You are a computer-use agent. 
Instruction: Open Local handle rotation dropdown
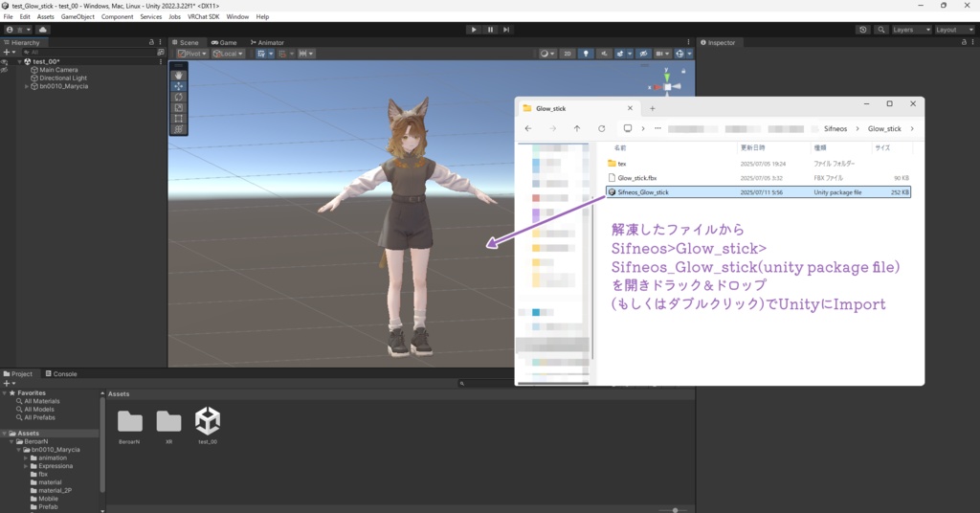click(x=228, y=54)
